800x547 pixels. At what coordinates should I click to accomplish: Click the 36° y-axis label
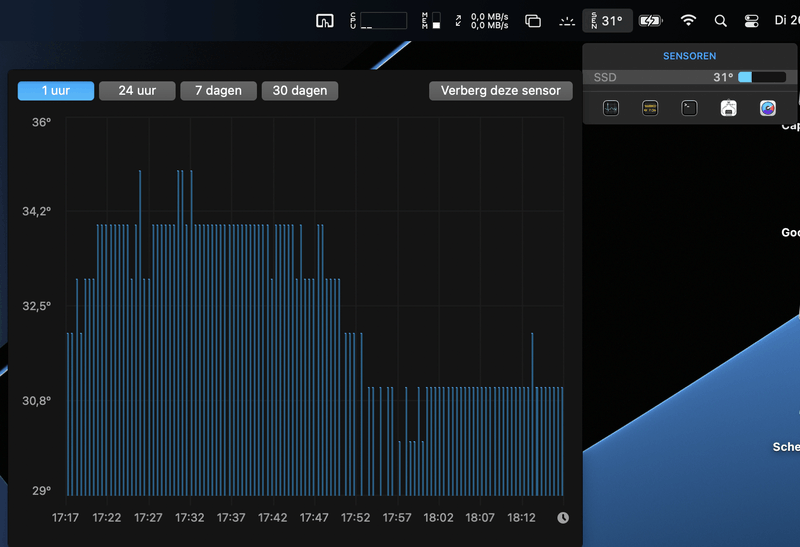pyautogui.click(x=41, y=122)
